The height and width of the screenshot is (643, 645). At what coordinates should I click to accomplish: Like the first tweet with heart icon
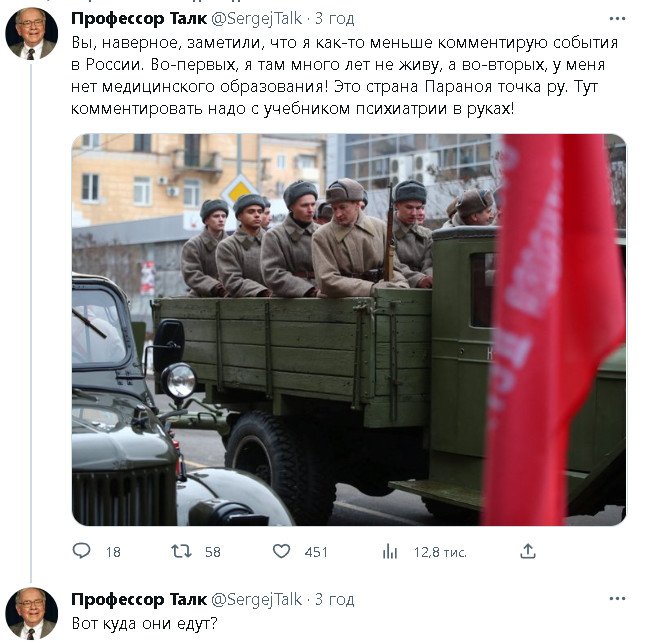282,551
